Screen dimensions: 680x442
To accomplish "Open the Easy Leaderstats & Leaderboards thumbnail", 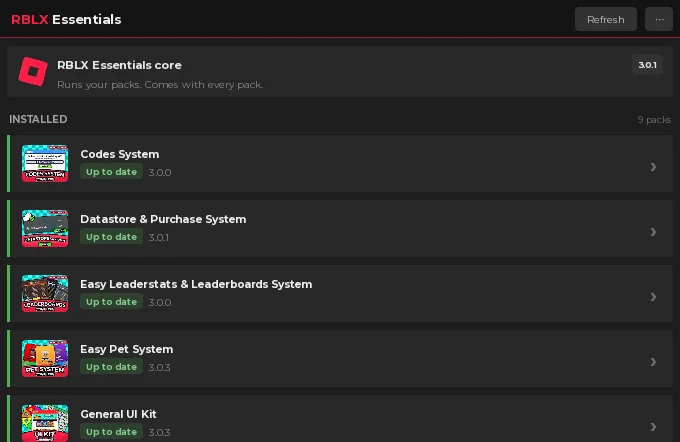I will (x=45, y=293).
